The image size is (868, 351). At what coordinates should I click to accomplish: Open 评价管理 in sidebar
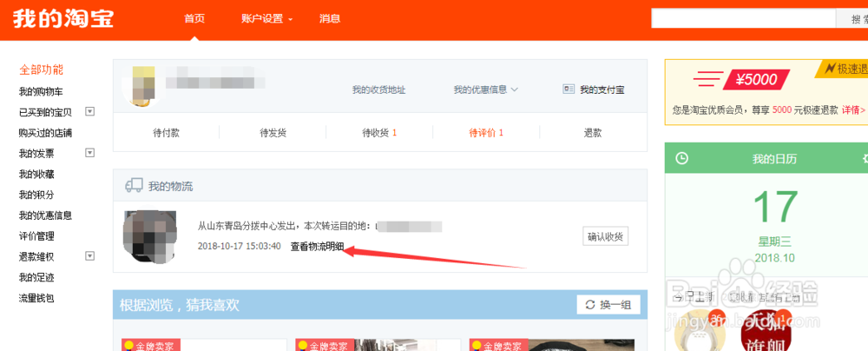[36, 235]
